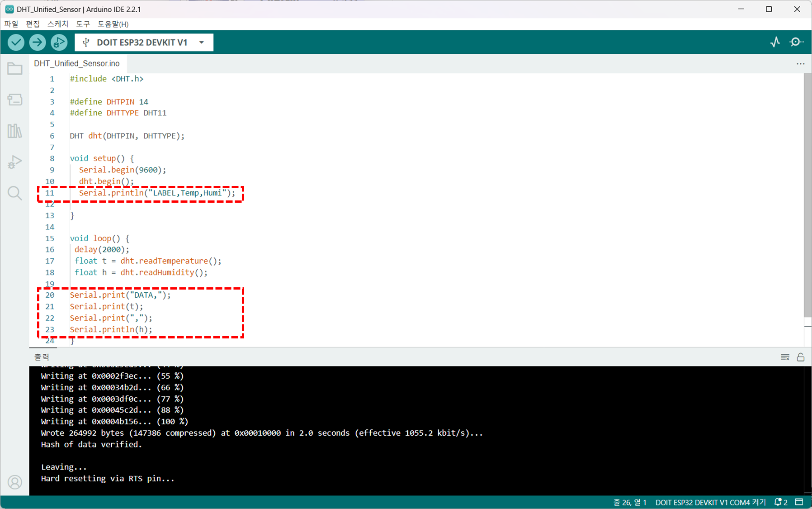Toggle the bottom panel from status bar
Viewport: 812px width, 509px height.
799,502
